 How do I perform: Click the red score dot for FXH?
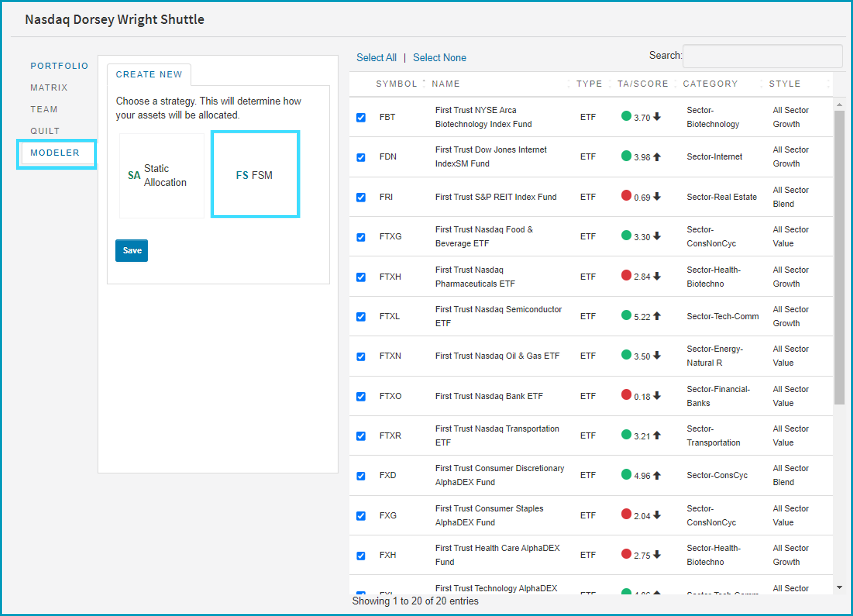click(x=626, y=554)
